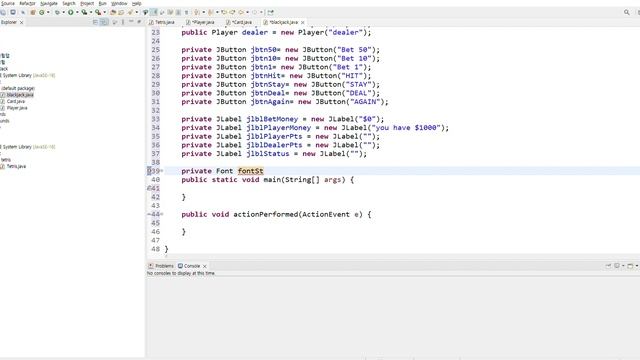This screenshot has height=360, width=640.
Task: Close the Package Explorer view
Action: (x=22, y=22)
